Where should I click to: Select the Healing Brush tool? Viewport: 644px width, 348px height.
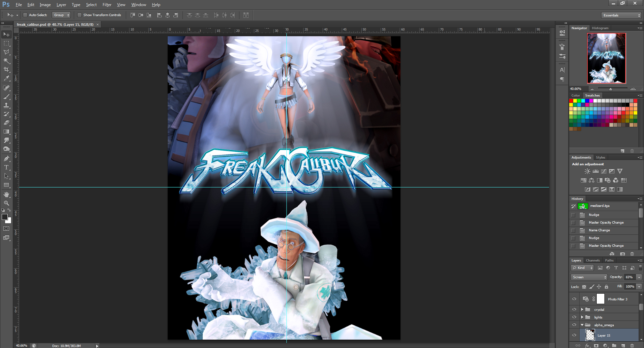click(7, 88)
